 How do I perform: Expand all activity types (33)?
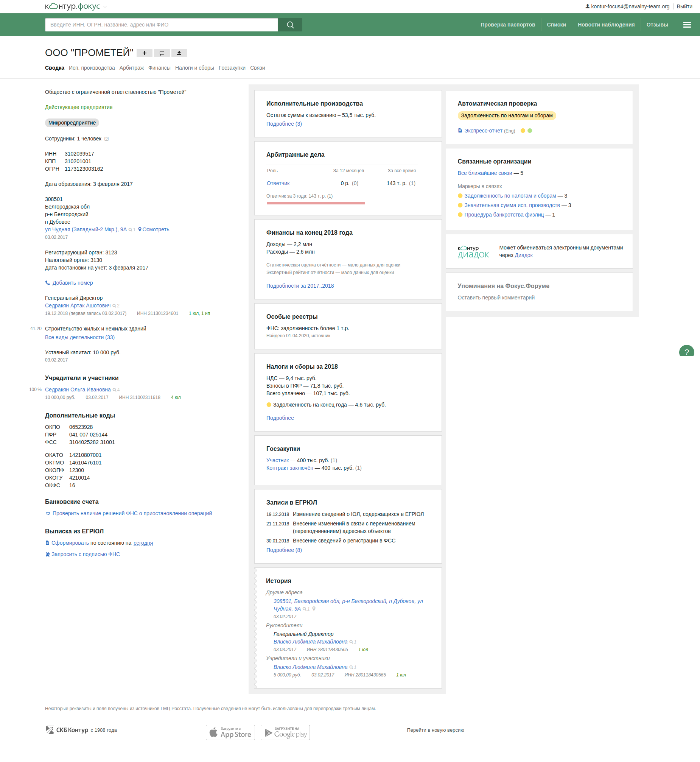click(79, 337)
